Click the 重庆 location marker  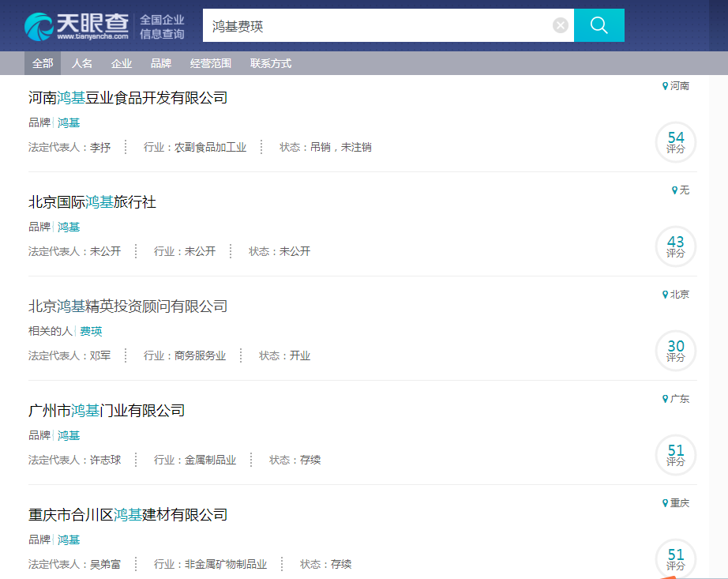[675, 503]
